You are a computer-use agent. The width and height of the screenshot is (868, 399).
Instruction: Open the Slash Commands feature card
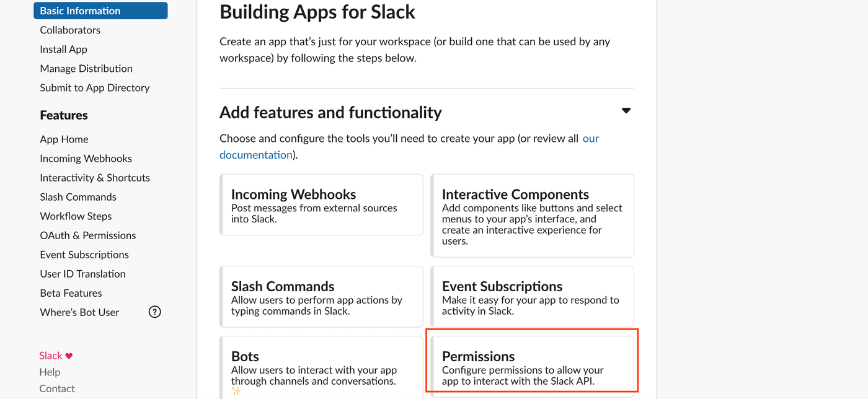321,296
